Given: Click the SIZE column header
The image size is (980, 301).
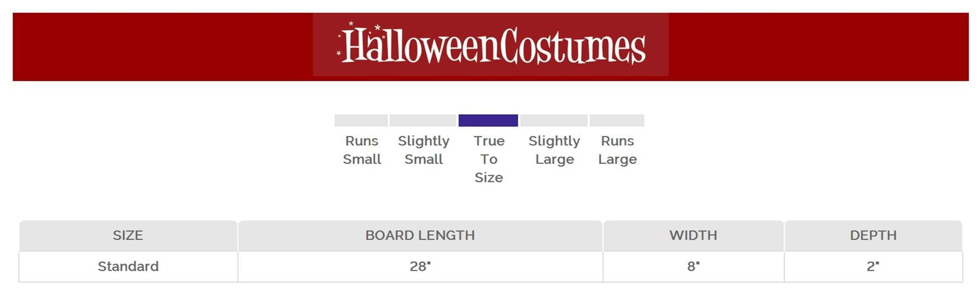Looking at the screenshot, I should [x=128, y=236].
